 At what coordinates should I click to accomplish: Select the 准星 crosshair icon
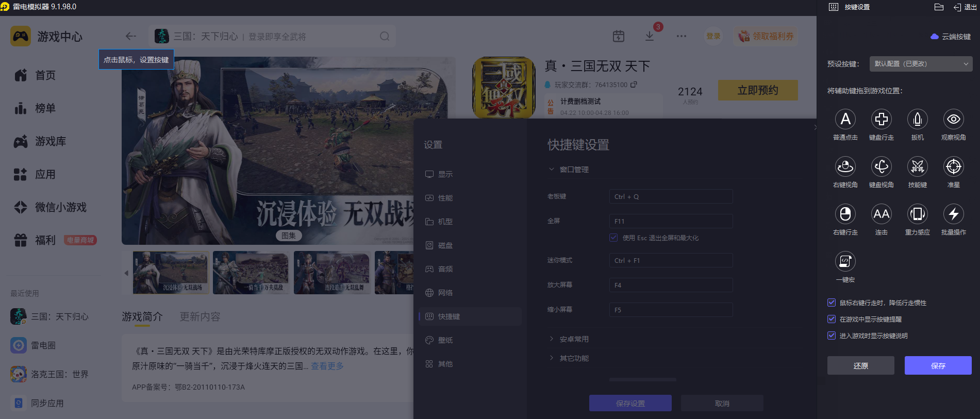[x=953, y=166]
